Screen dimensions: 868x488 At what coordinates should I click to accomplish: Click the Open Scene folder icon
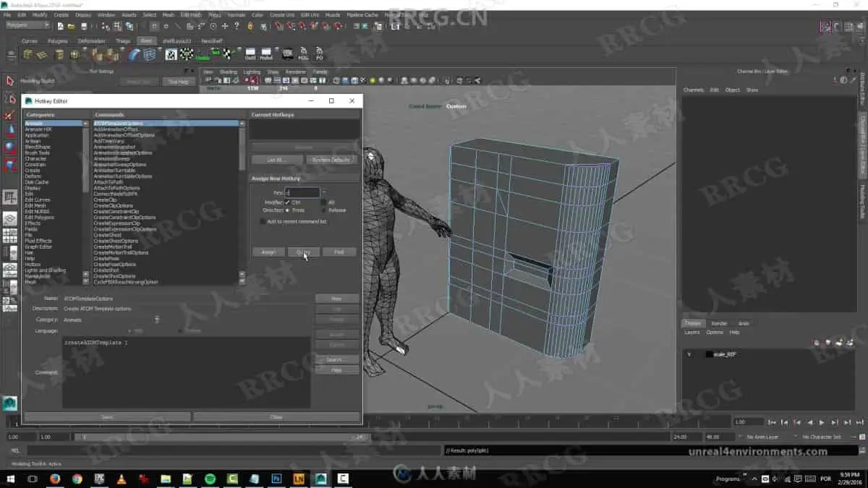[72, 26]
